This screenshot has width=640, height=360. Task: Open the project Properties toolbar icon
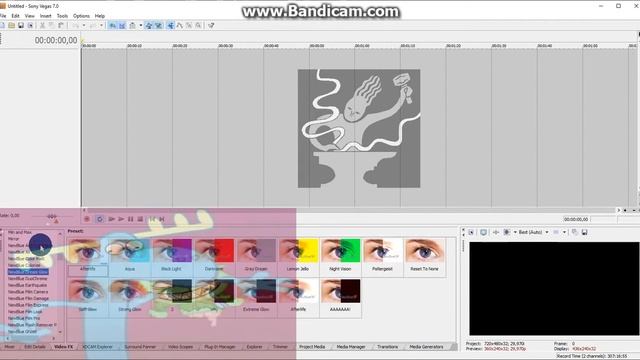click(30, 25)
